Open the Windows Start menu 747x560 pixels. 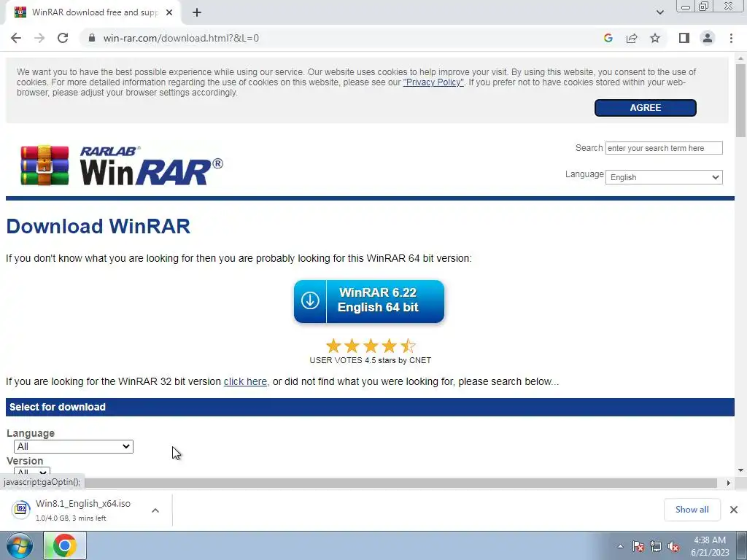click(20, 545)
